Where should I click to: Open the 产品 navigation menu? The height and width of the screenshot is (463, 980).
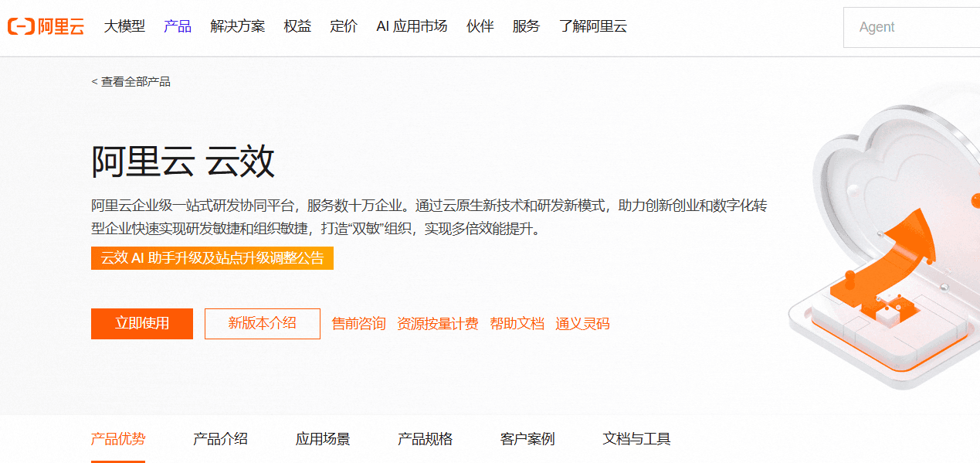pyautogui.click(x=178, y=26)
